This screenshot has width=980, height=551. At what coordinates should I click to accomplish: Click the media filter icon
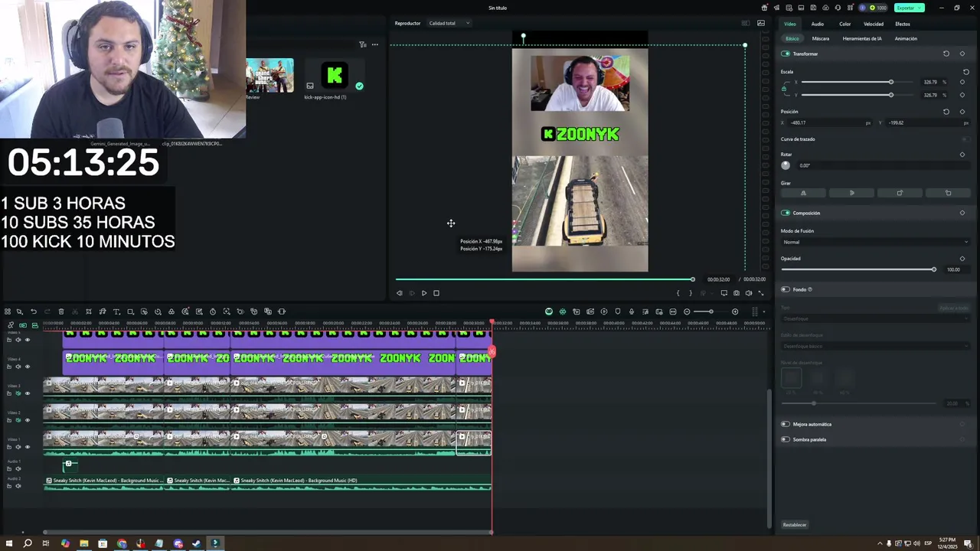[363, 44]
